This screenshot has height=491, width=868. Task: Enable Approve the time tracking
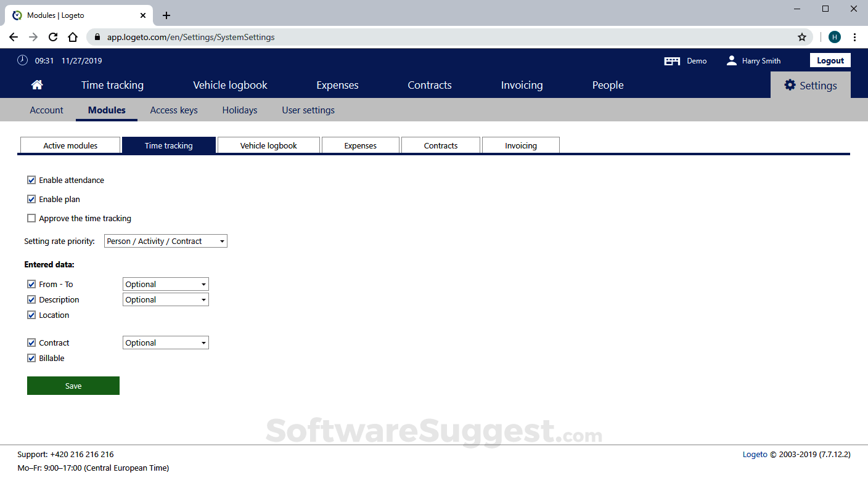tap(31, 218)
